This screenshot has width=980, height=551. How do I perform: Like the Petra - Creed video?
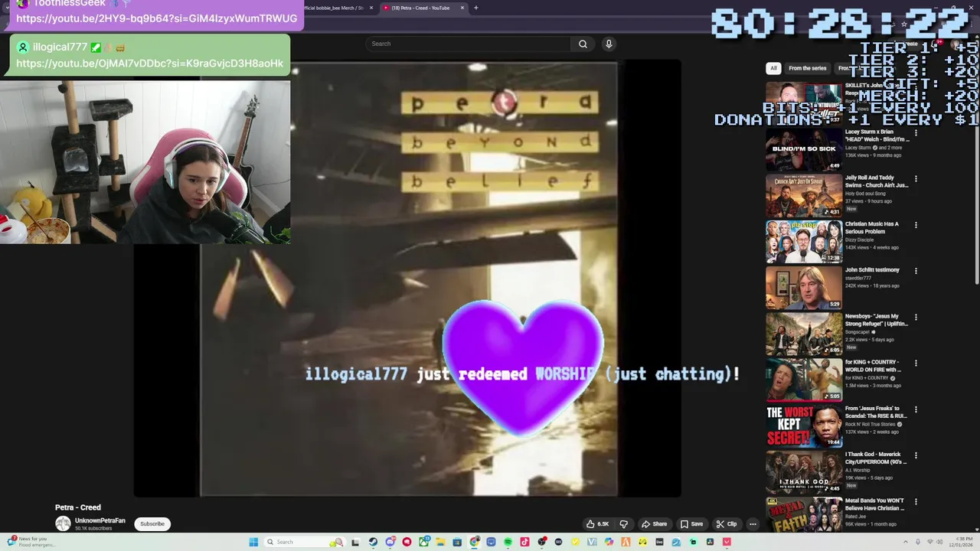pos(598,524)
